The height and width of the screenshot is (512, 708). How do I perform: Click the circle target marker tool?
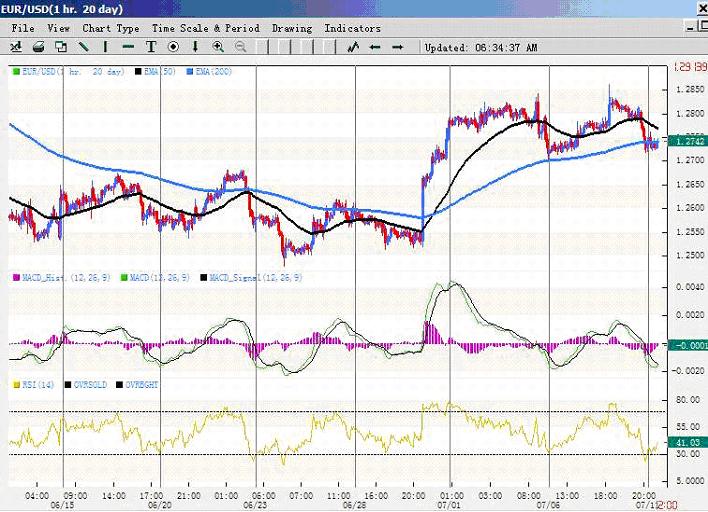[x=173, y=47]
